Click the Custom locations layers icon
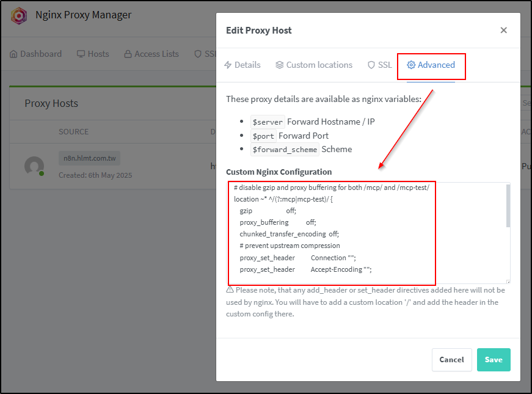This screenshot has width=532, height=394. (x=279, y=65)
